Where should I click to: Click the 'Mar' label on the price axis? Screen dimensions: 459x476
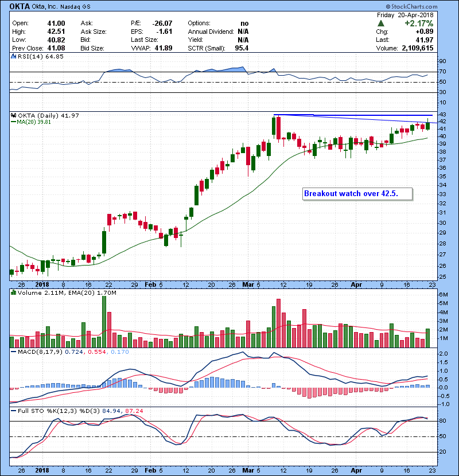point(248,284)
